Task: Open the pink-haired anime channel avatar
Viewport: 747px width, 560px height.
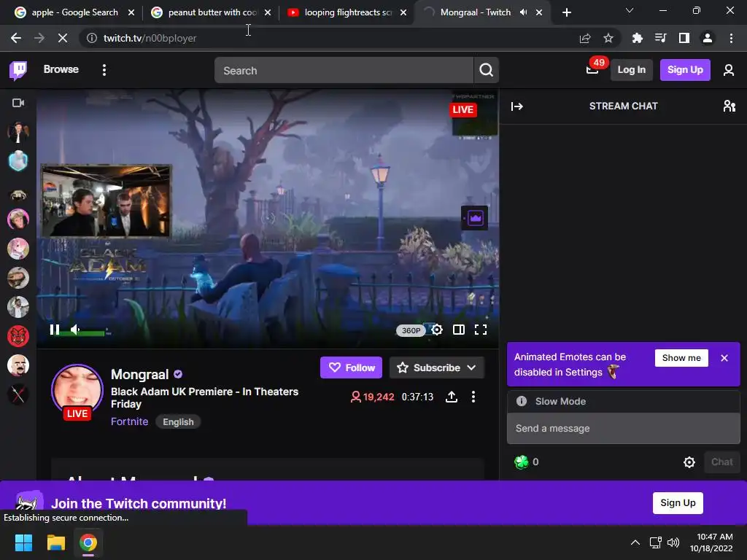Action: pyautogui.click(x=18, y=249)
